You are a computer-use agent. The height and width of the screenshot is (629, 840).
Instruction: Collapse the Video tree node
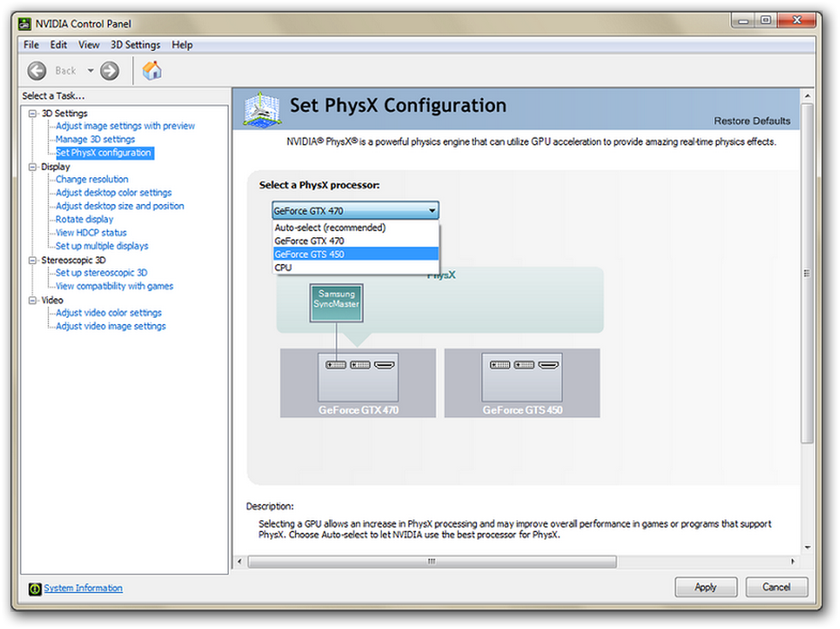point(33,300)
